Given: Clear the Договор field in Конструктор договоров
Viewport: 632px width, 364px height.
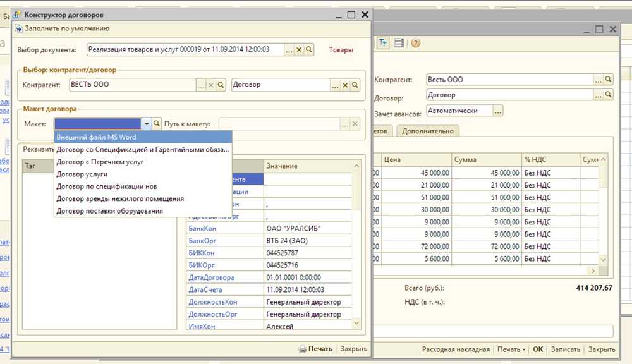Looking at the screenshot, I should tap(345, 85).
